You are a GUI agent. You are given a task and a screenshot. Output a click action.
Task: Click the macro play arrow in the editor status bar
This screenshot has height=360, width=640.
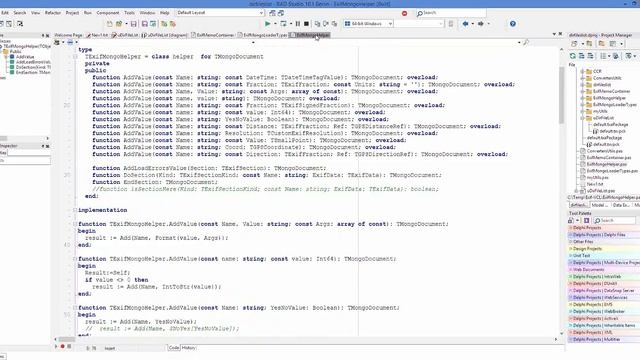click(x=56, y=347)
